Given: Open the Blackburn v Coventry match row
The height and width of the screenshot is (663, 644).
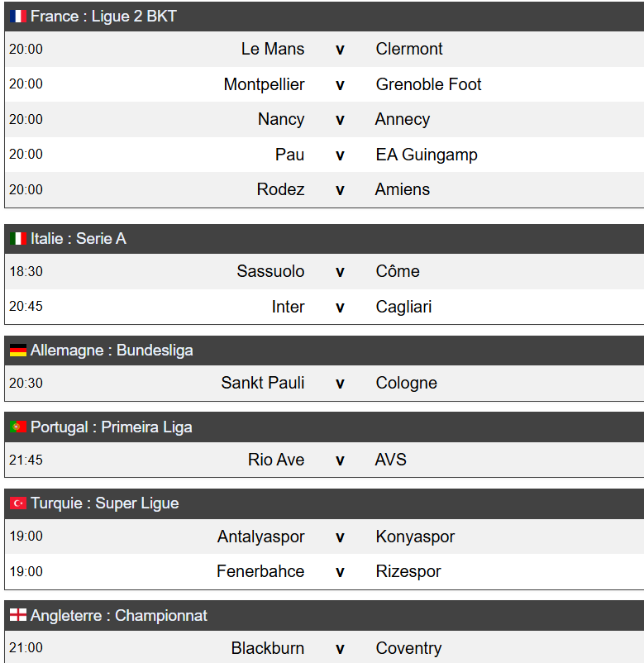Looking at the screenshot, I should (340, 649).
